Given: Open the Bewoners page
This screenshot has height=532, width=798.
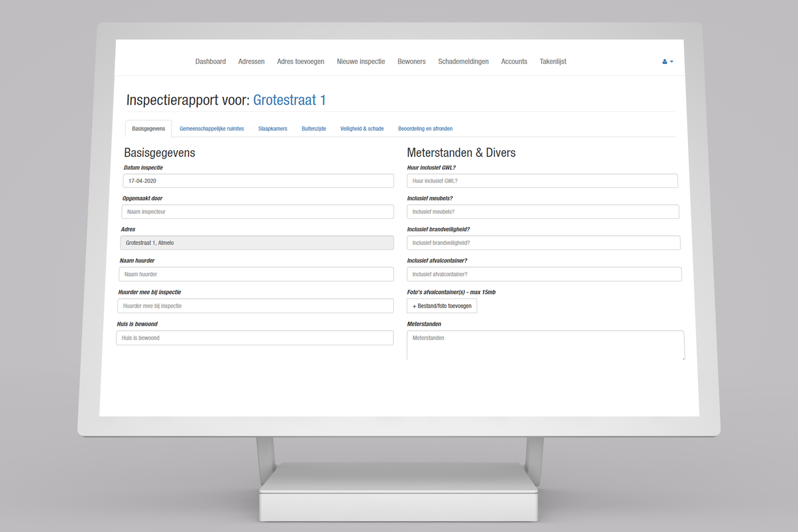Looking at the screenshot, I should pos(411,62).
